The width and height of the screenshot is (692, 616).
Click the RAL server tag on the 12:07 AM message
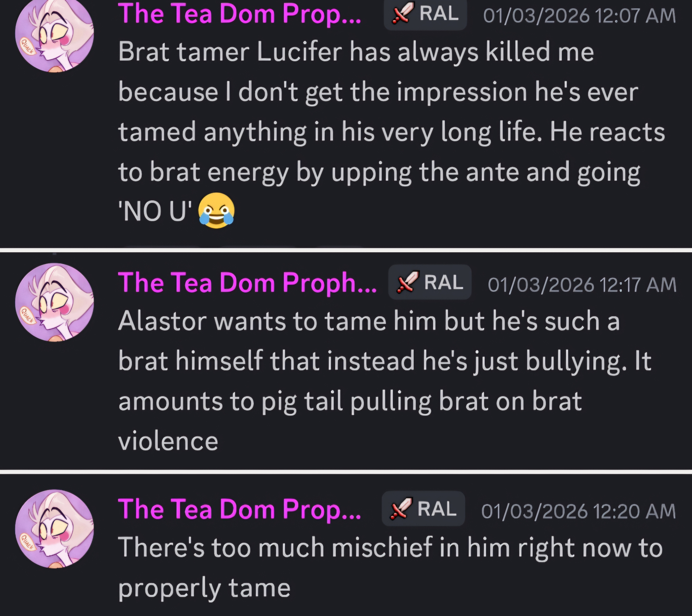425,14
